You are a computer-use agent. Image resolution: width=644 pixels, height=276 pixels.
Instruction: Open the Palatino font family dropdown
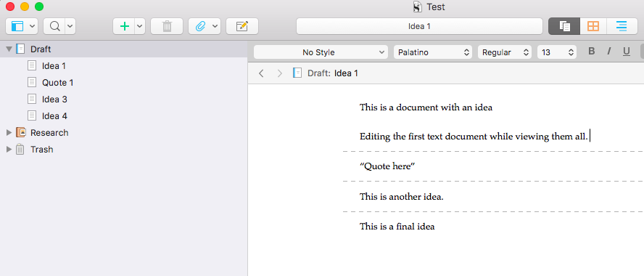[433, 52]
